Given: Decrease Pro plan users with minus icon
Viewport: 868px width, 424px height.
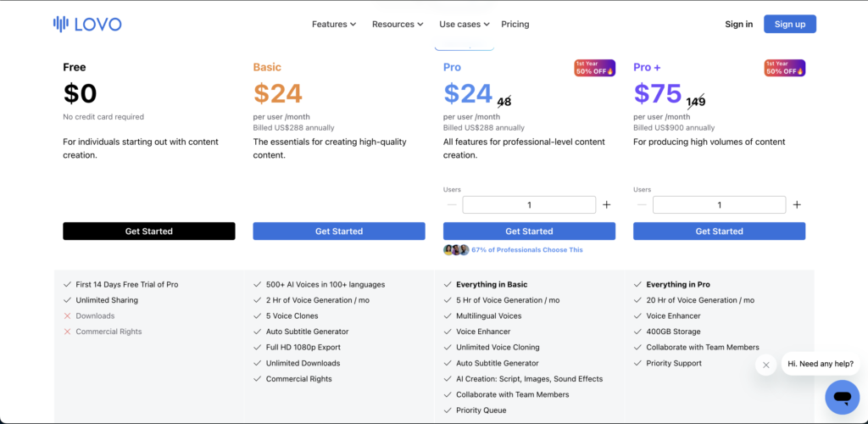Looking at the screenshot, I should coord(452,204).
